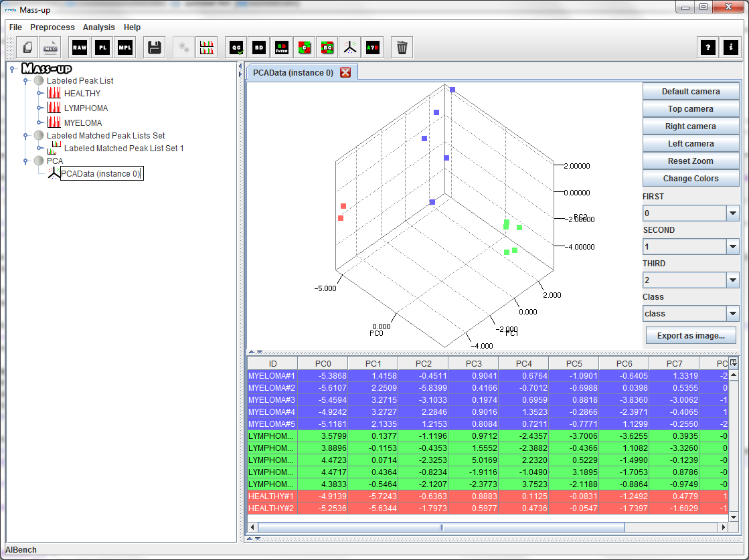This screenshot has width=749, height=560.
Task: Click the Change Colors button
Action: [x=691, y=178]
